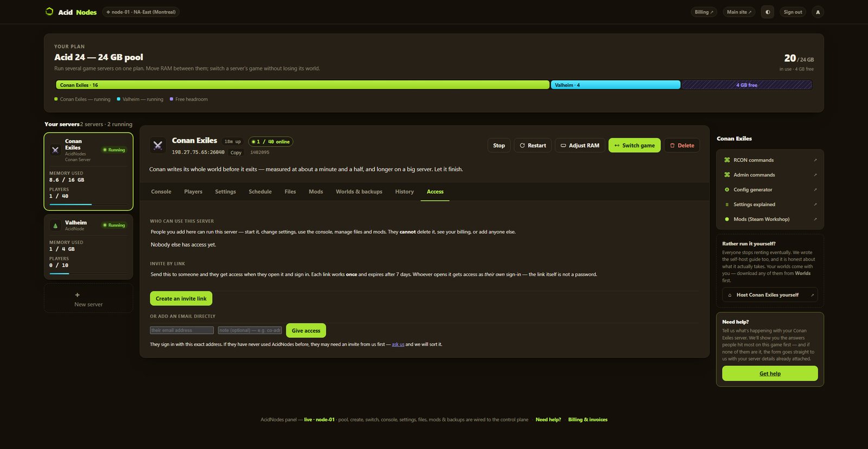Click the house icon on Host Conan Exiles yourself

(730, 295)
